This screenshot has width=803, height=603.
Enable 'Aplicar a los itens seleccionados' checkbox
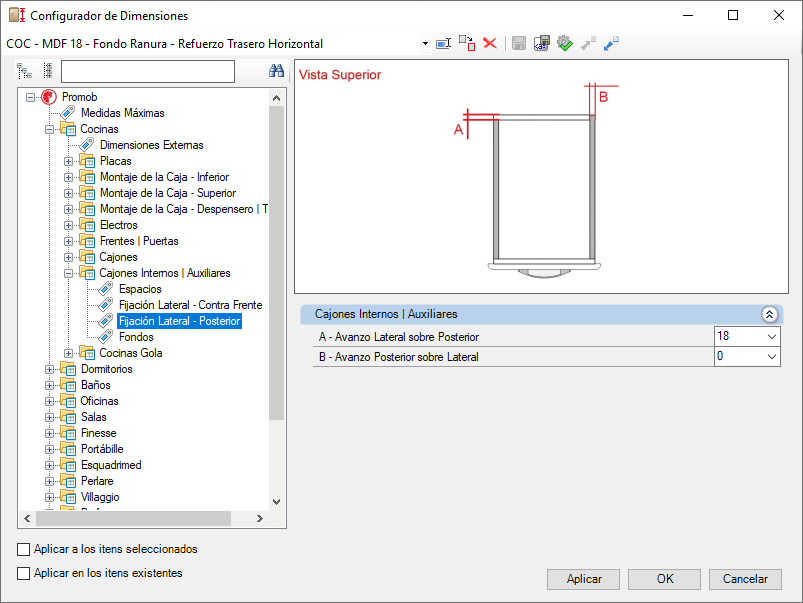(24, 549)
